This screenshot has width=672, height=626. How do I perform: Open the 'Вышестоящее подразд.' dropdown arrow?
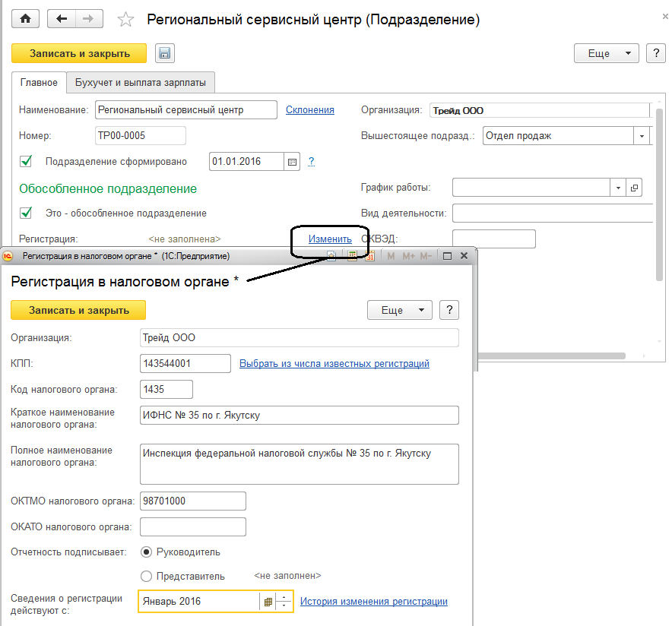coord(642,136)
